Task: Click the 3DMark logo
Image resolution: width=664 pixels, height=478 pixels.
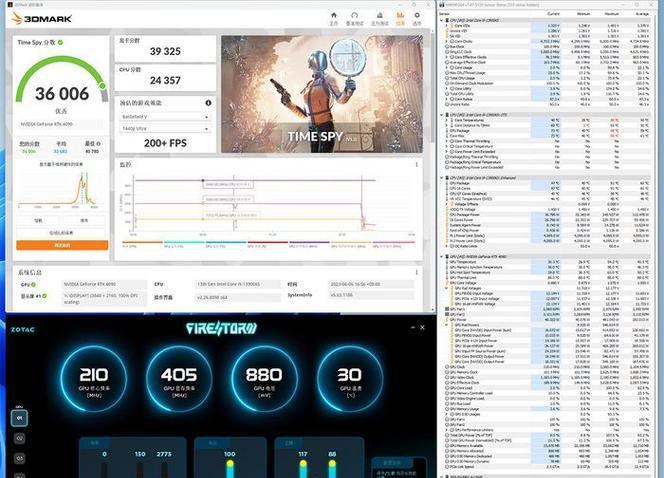Action: tap(42, 19)
